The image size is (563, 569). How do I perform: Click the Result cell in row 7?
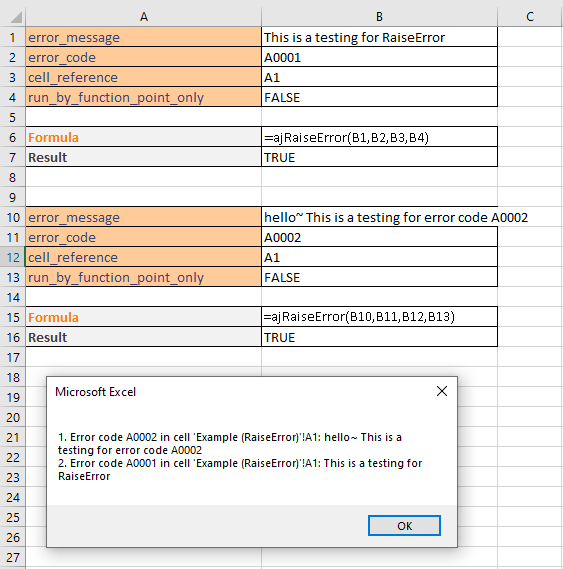point(144,157)
